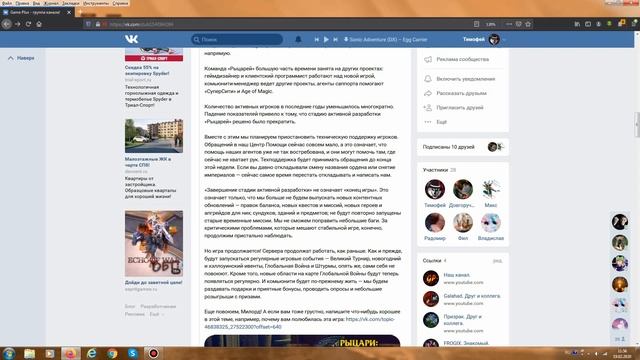The image size is (640, 360).
Task: Open member Макс's avatar
Action: pos(491,189)
